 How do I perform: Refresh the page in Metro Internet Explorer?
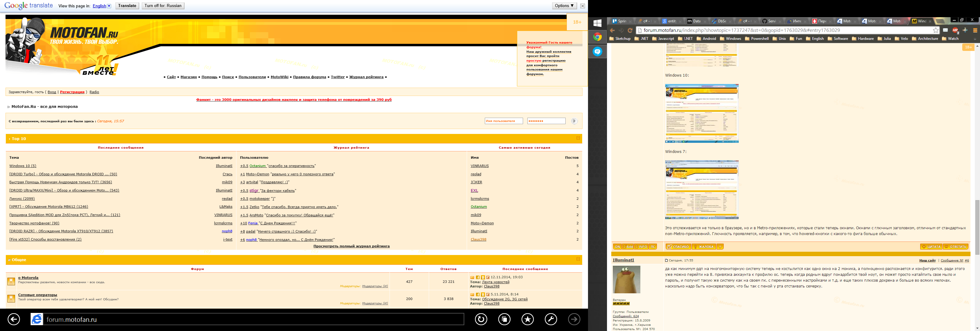[x=481, y=319]
